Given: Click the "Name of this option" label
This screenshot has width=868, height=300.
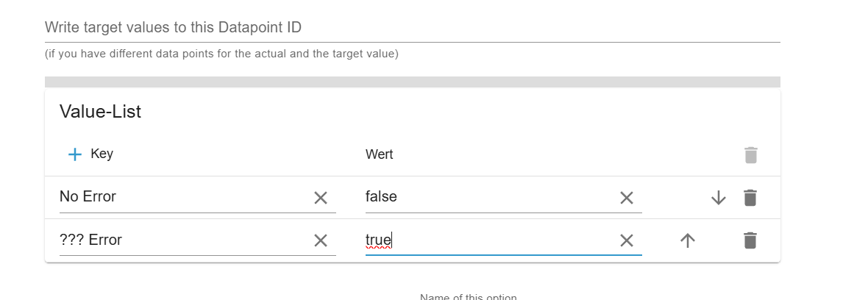Looking at the screenshot, I should (x=468, y=297).
